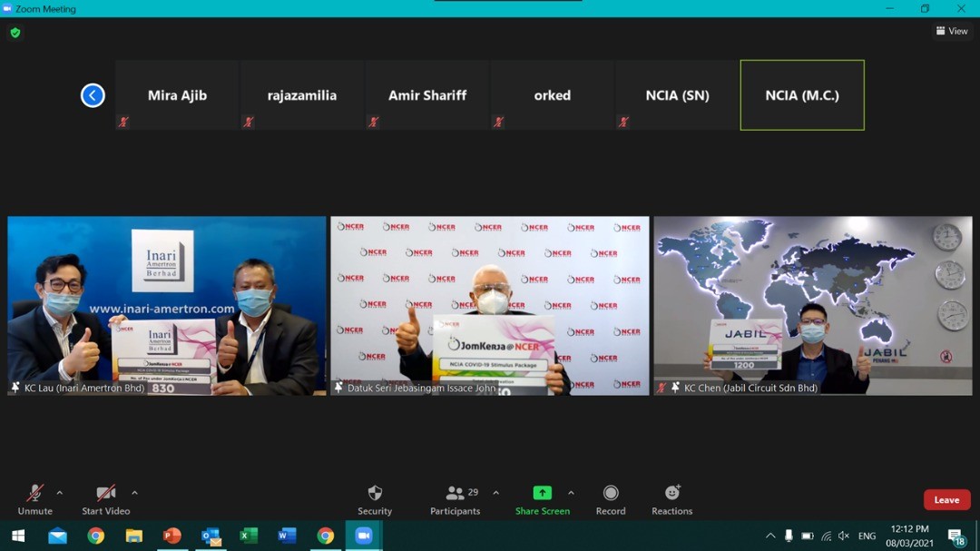The width and height of the screenshot is (980, 551).
Task: Open the Reactions emoji menu
Action: (x=671, y=500)
